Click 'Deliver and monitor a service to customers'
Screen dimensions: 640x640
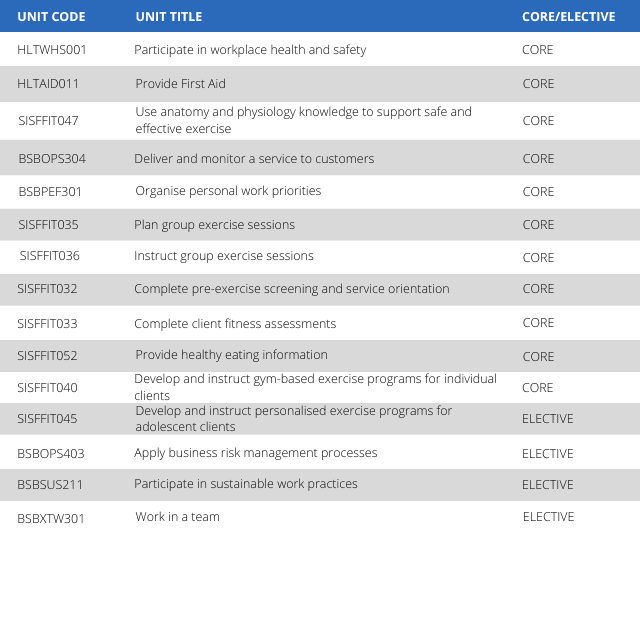click(254, 159)
